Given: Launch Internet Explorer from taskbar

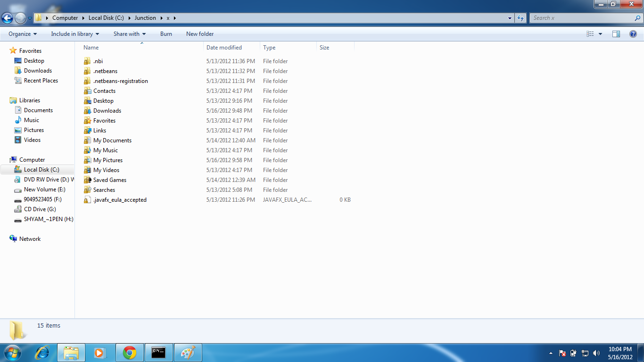Looking at the screenshot, I should click(x=42, y=353).
